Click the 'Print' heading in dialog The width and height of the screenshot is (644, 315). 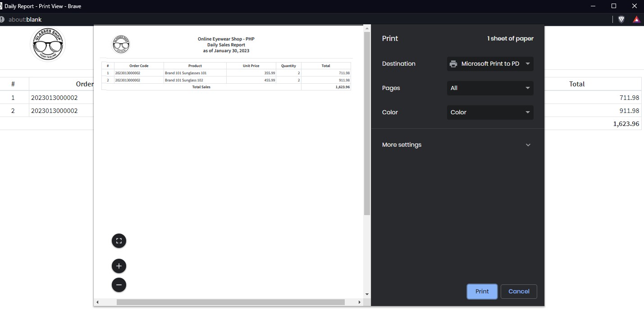click(390, 39)
